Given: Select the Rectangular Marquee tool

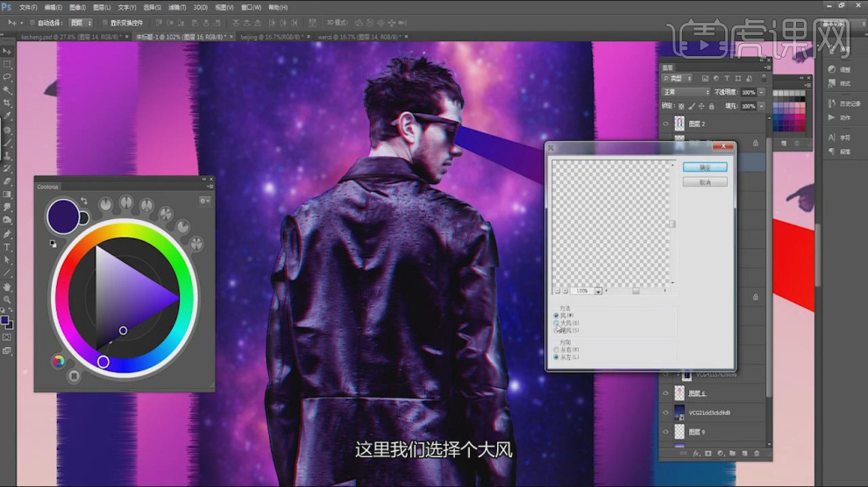Looking at the screenshot, I should click(x=7, y=64).
